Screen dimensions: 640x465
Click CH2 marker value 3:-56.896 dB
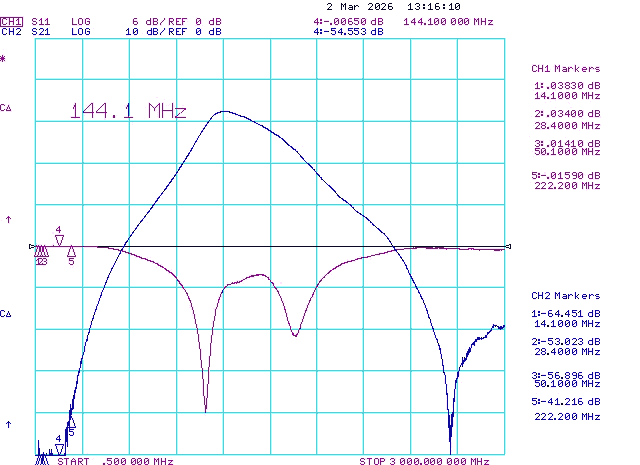point(566,375)
